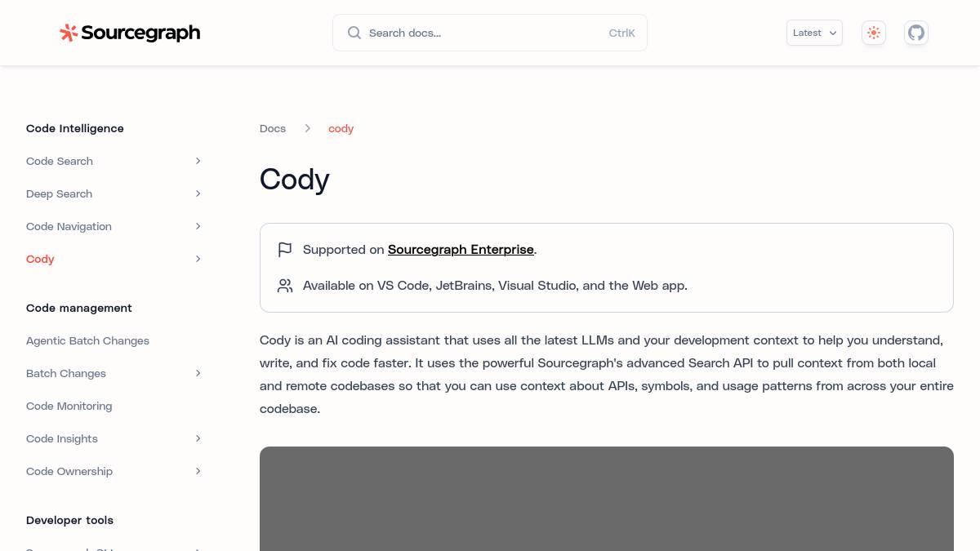The image size is (980, 551).
Task: Focus the Search docs input field
Action: (490, 33)
